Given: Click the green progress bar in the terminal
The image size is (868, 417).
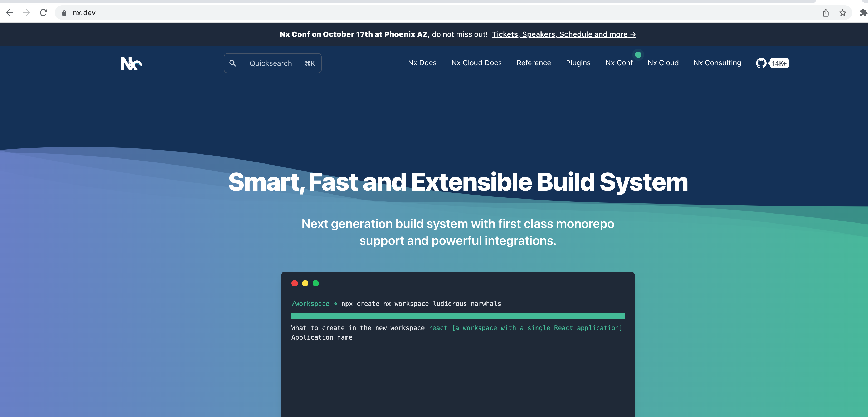Looking at the screenshot, I should click(x=457, y=316).
